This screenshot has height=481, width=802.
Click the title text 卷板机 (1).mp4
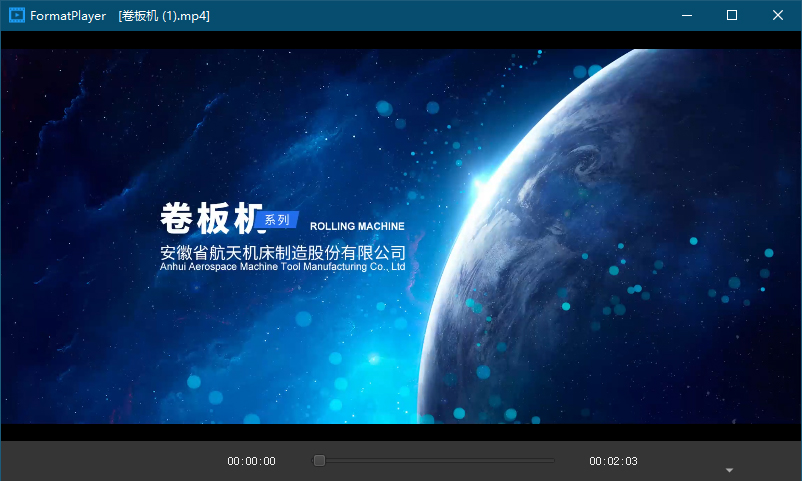pos(164,16)
